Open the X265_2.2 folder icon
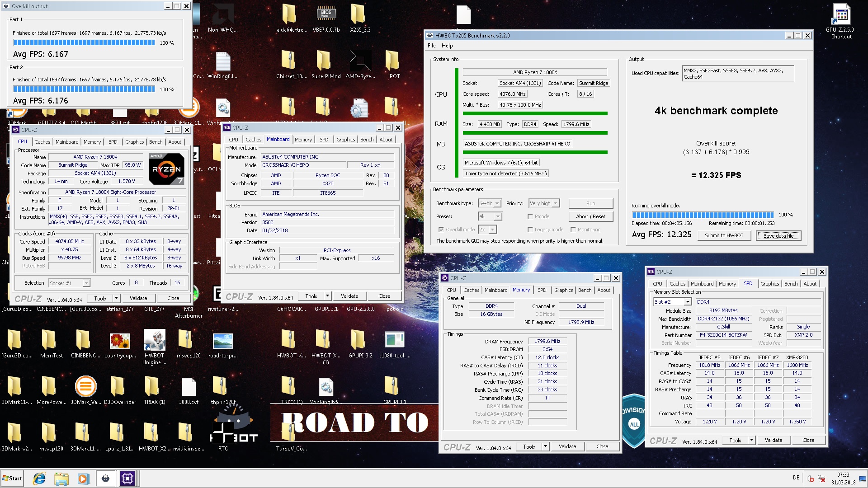This screenshot has height=488, width=868. [x=360, y=18]
